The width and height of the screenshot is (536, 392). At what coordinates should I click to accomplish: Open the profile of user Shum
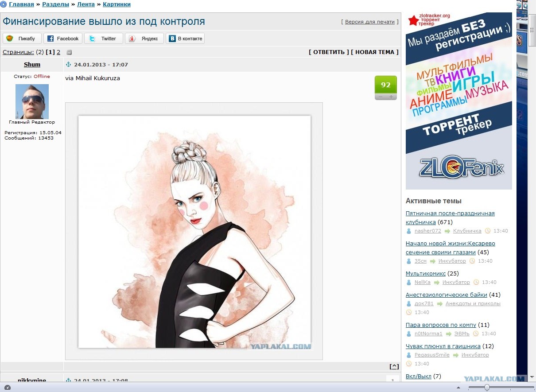click(32, 65)
